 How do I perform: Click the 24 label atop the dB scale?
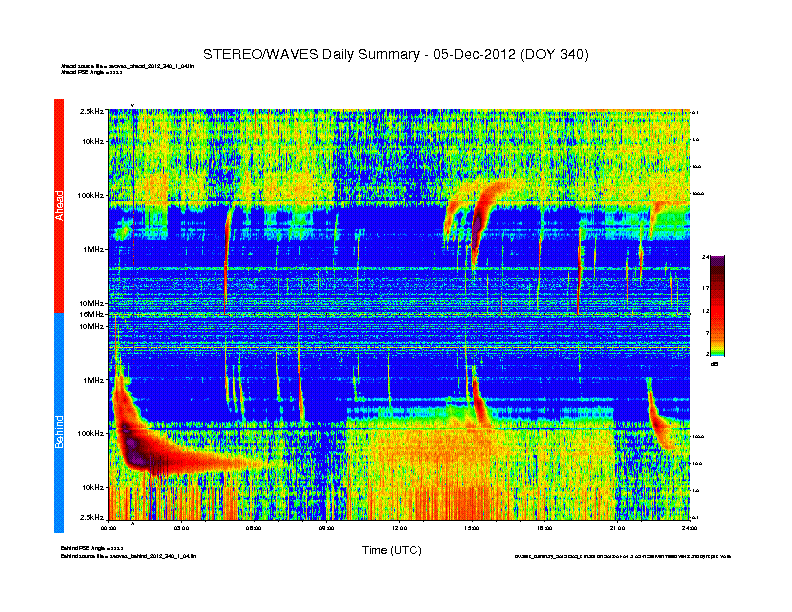pyautogui.click(x=706, y=257)
